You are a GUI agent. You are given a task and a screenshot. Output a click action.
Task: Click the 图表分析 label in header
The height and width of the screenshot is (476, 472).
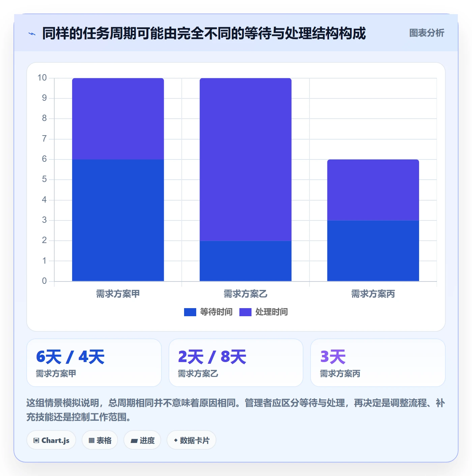point(426,33)
